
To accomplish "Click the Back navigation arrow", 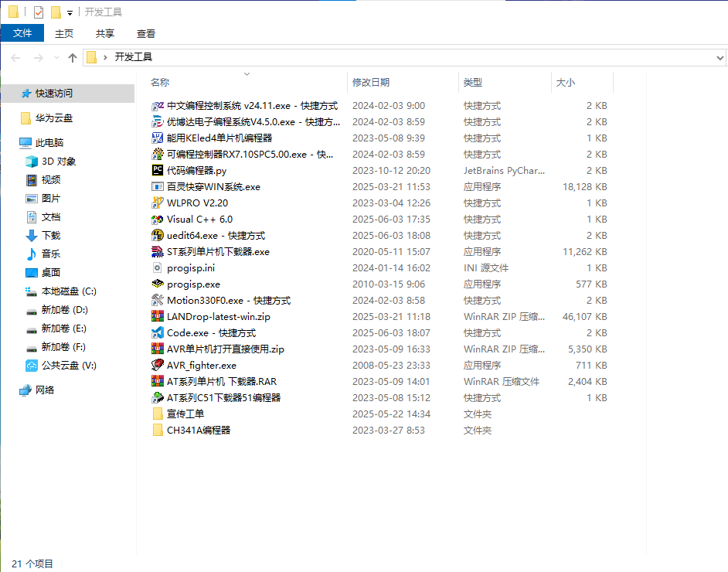I will [x=15, y=57].
